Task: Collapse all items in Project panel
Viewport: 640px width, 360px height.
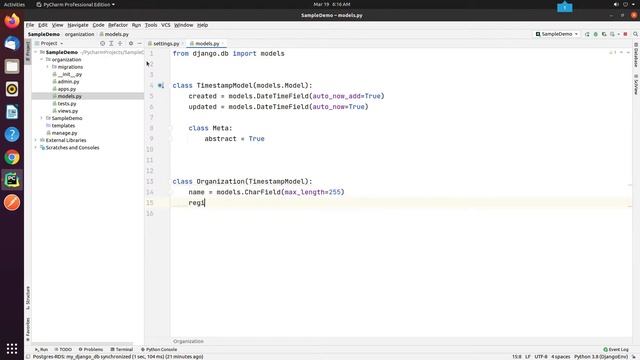Action: point(120,43)
